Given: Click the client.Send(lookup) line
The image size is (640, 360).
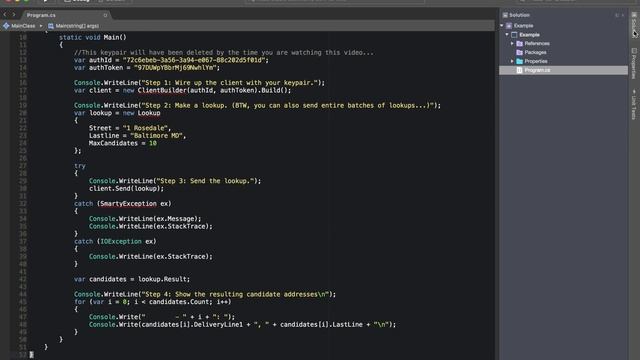Looking at the screenshot, I should click(127, 188).
